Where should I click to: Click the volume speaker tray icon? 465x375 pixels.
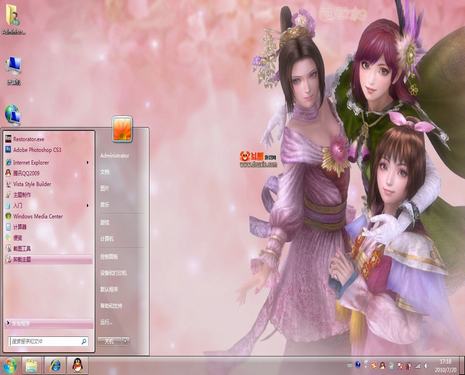426,366
